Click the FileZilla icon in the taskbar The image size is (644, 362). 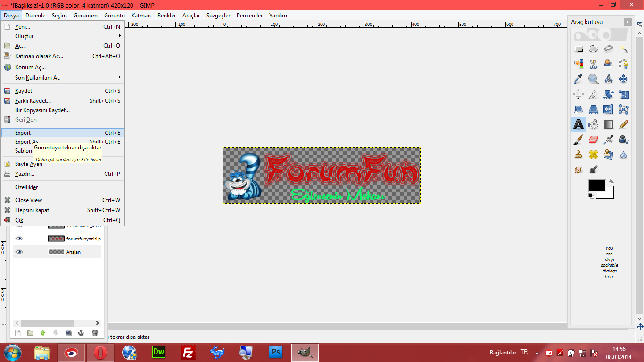click(x=188, y=352)
